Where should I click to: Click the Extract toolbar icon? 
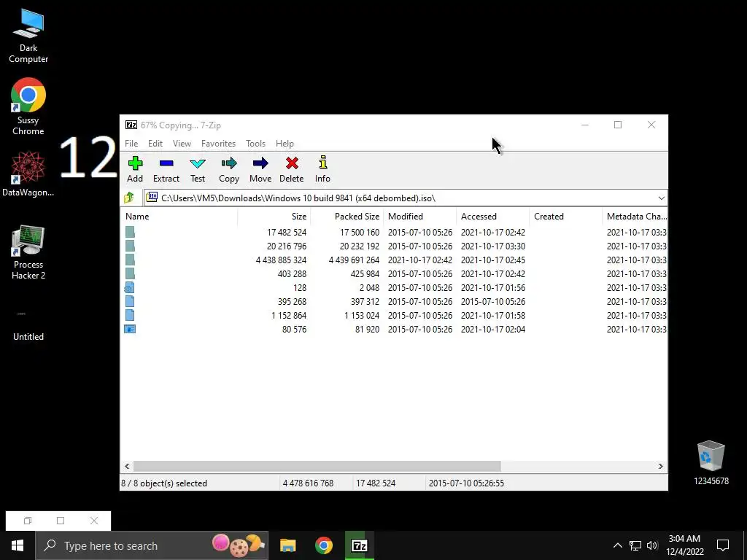pos(166,169)
